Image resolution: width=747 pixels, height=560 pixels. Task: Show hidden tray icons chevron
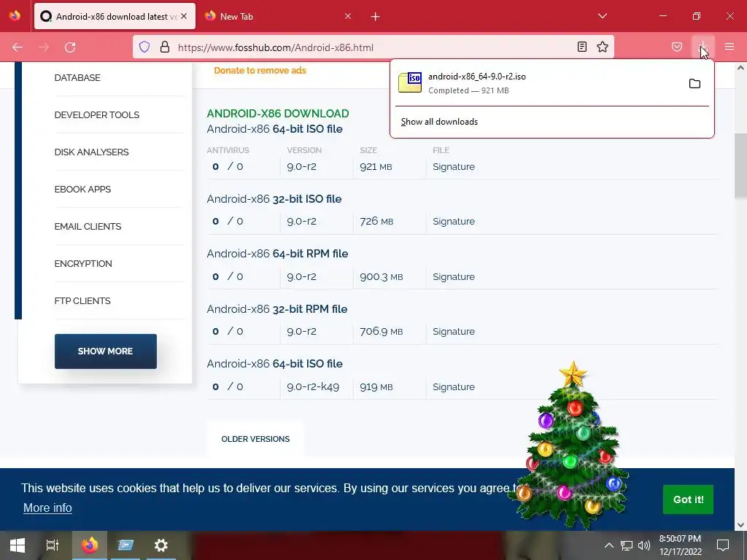click(x=608, y=545)
